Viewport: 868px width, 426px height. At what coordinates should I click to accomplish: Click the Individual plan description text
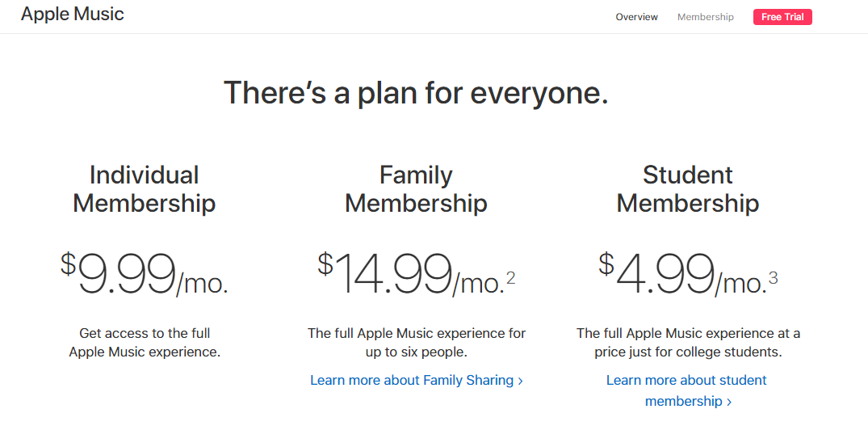click(145, 342)
